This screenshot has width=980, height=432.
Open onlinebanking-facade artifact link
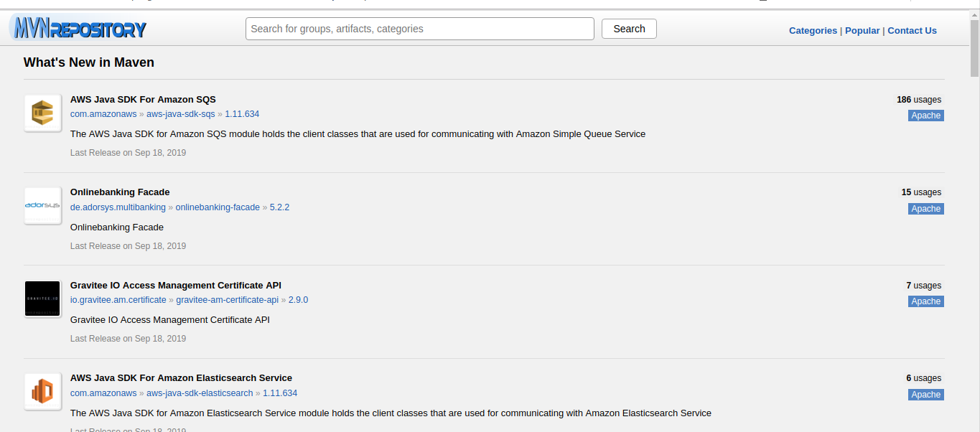coord(218,207)
